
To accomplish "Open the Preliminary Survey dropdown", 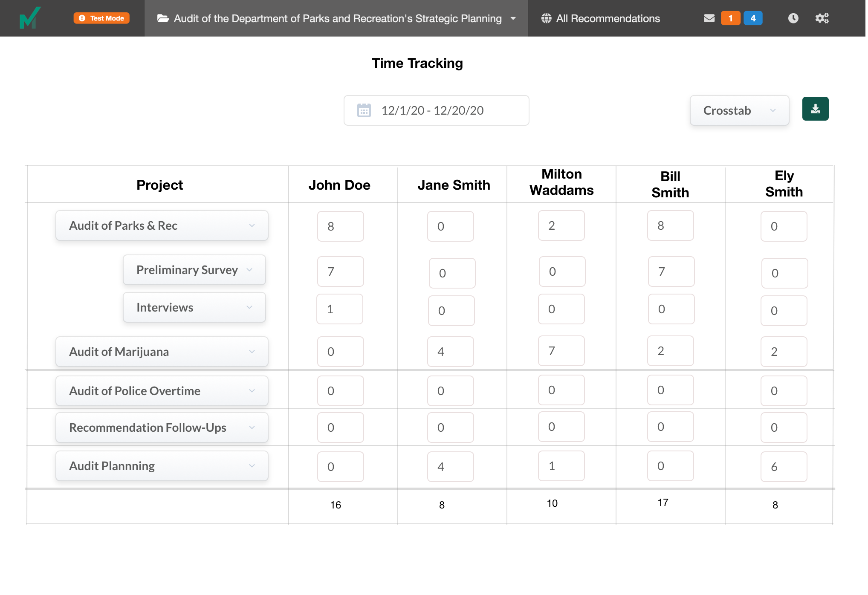I will pos(194,270).
